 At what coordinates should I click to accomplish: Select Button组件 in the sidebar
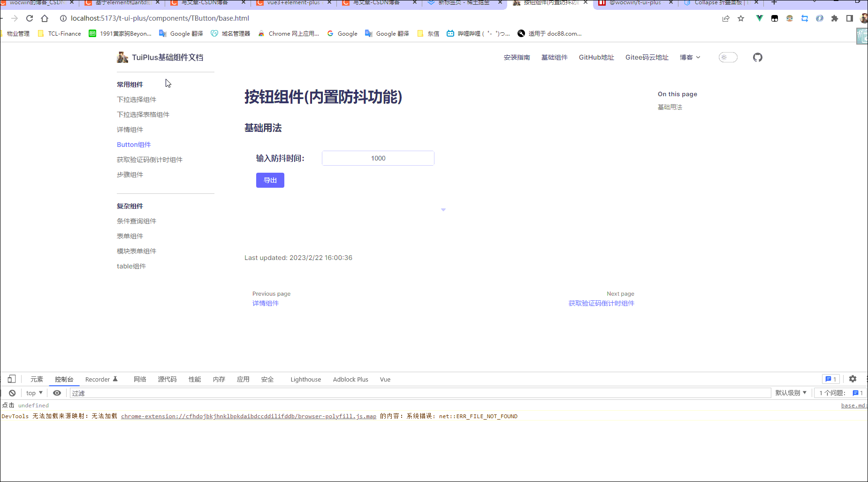pyautogui.click(x=134, y=144)
